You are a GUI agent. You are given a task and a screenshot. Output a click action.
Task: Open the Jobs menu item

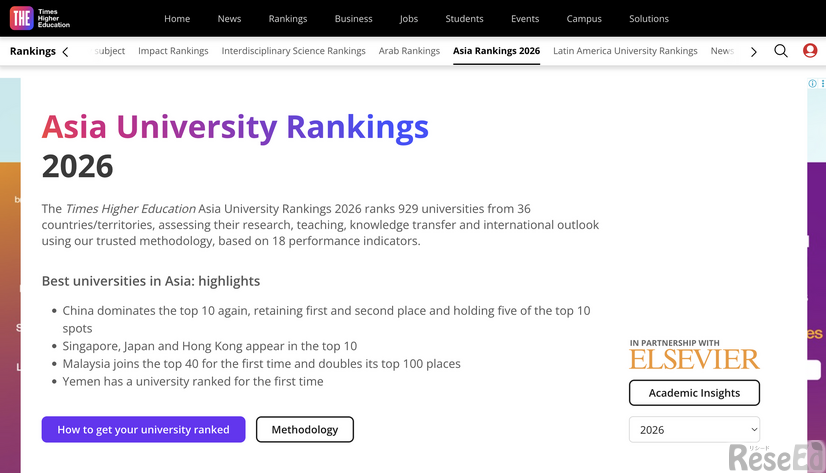pos(409,19)
